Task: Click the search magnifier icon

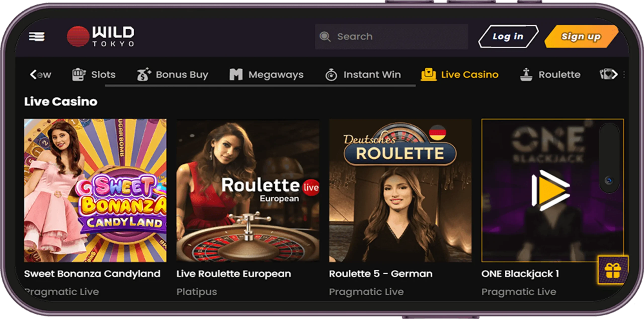Action: (x=325, y=37)
